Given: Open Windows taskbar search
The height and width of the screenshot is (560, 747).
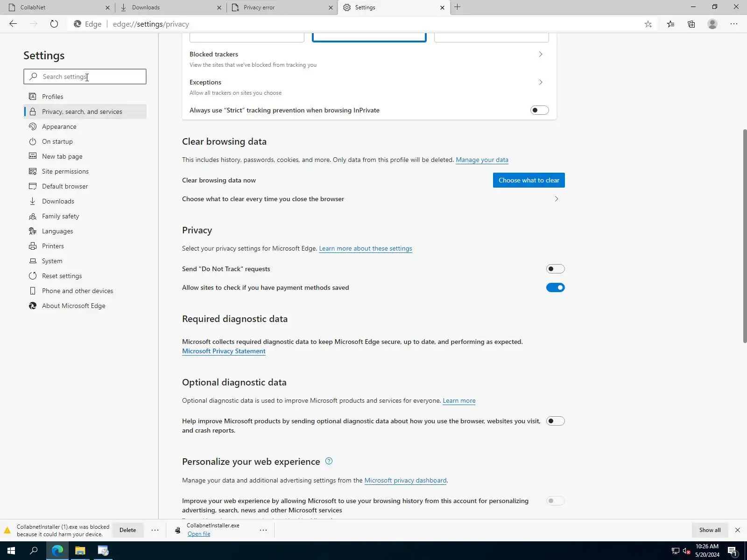Looking at the screenshot, I should point(34,551).
